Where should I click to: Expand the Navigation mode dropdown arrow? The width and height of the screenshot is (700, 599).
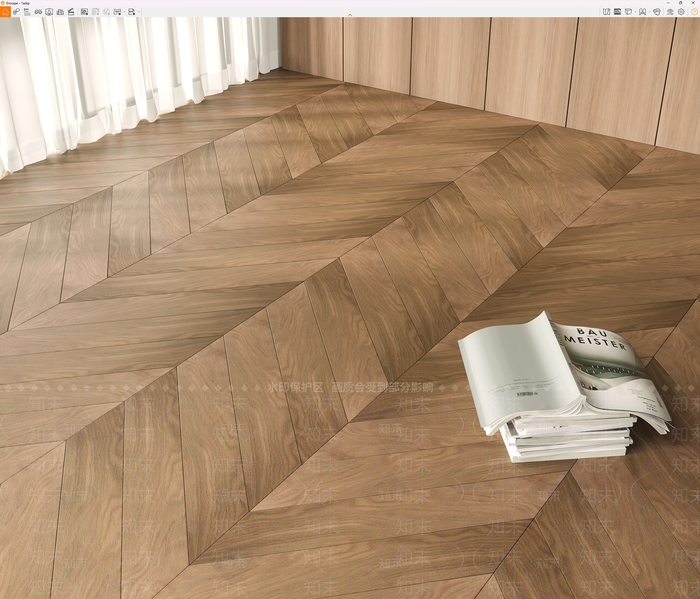click(x=649, y=12)
